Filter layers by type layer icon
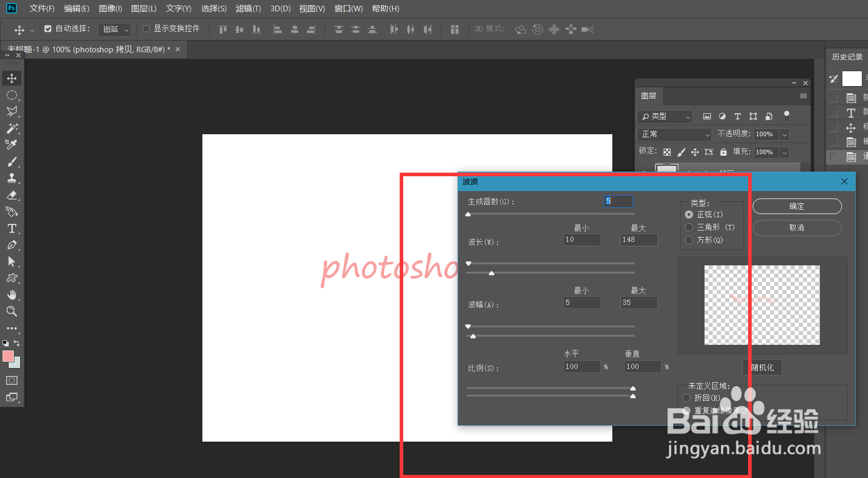This screenshot has width=868, height=478. coord(737,117)
